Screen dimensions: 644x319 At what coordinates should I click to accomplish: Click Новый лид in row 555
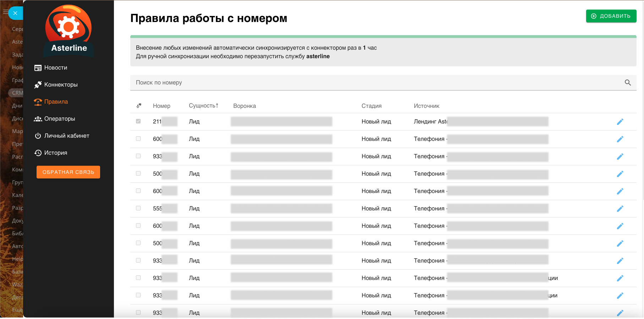pos(376,209)
